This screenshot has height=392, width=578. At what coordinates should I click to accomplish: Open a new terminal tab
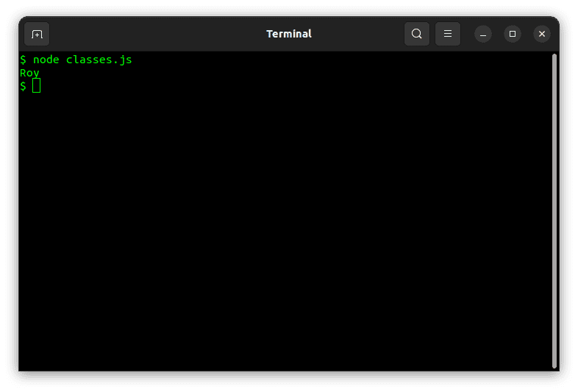click(x=37, y=34)
